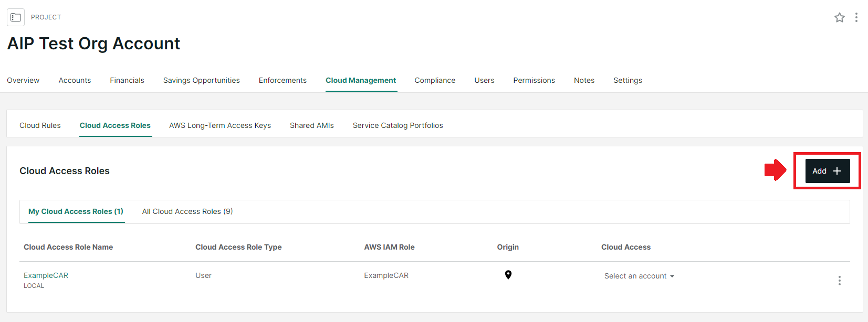Click the project folder icon
Screen dimensions: 868x322
point(16,17)
